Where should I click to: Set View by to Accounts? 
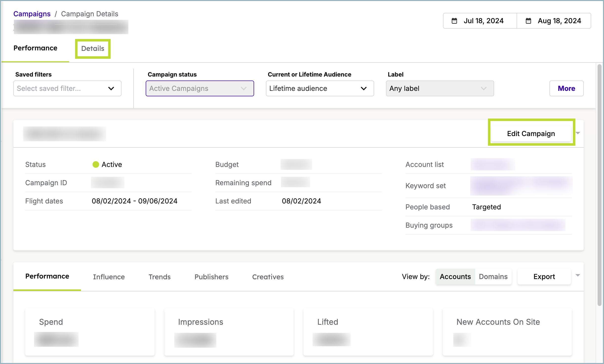(455, 277)
